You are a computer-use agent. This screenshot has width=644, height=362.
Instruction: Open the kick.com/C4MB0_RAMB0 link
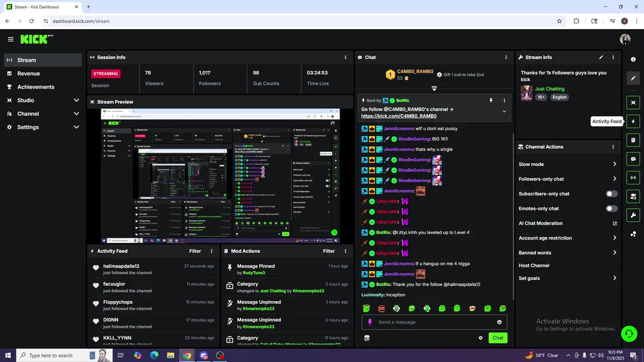coord(398,116)
